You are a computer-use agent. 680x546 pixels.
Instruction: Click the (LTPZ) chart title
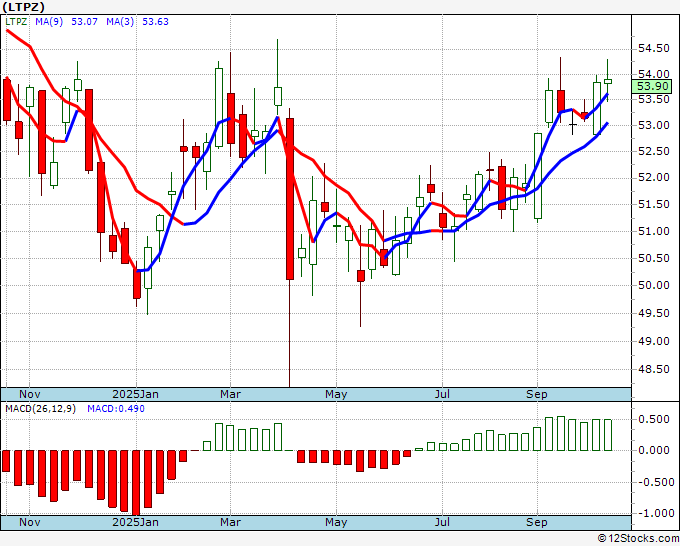23,7
